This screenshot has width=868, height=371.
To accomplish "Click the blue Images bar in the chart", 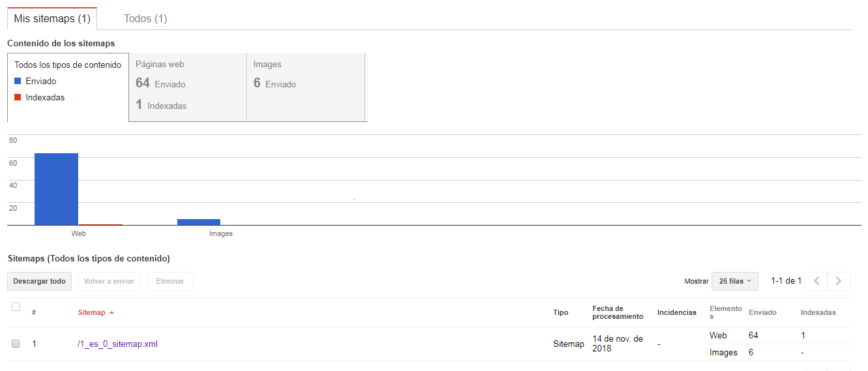I will tap(199, 222).
